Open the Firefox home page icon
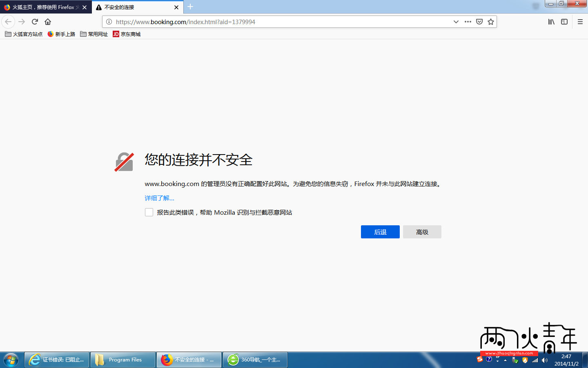Viewport: 588px width, 368px height. pyautogui.click(x=48, y=22)
